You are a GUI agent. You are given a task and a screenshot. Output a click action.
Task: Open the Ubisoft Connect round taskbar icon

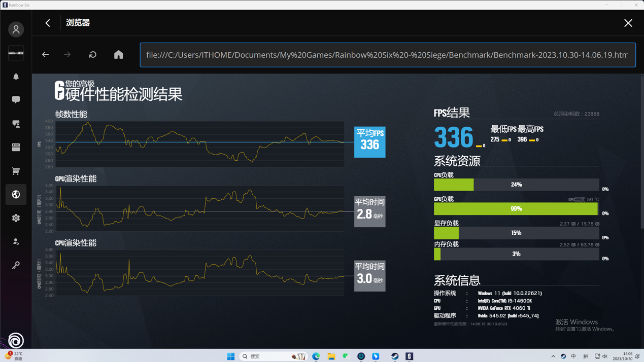pyautogui.click(x=361, y=356)
